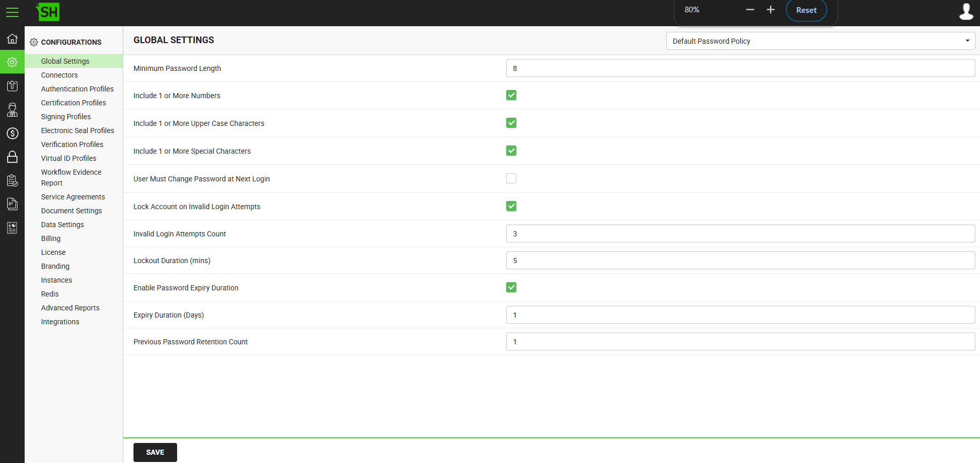The image size is (980, 463).
Task: Open Workflow Evidence Report
Action: 71,177
